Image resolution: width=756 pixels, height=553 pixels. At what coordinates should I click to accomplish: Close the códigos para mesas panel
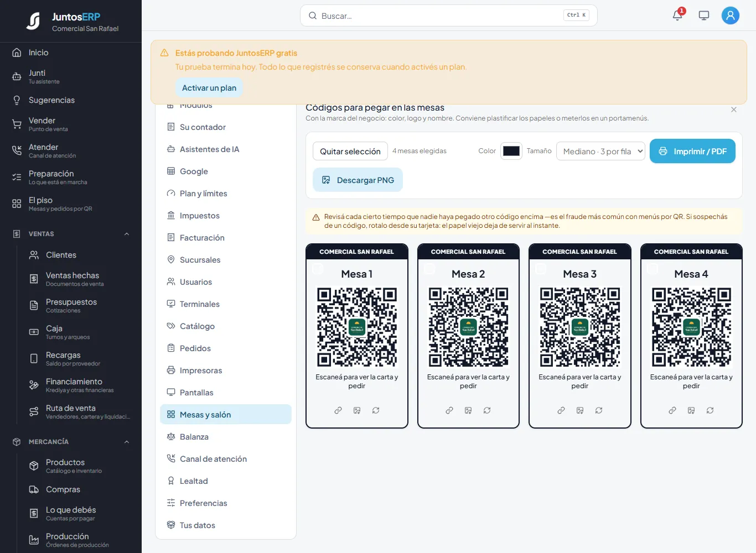coord(734,109)
